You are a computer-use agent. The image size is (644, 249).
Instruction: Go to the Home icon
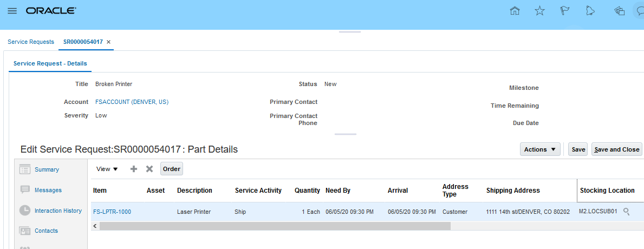(515, 11)
